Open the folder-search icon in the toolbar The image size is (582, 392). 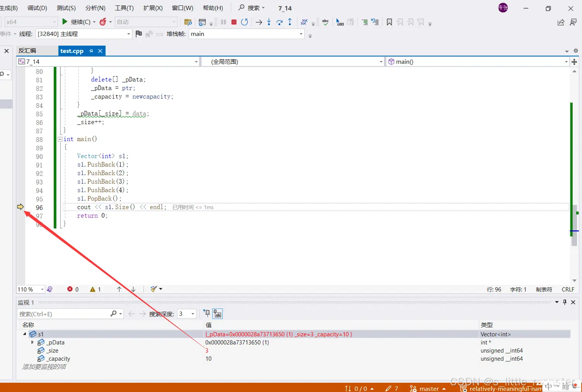point(188,22)
